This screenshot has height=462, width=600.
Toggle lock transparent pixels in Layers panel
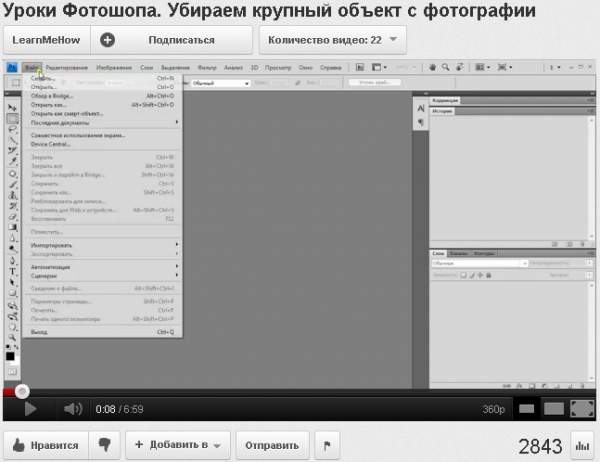pos(463,275)
